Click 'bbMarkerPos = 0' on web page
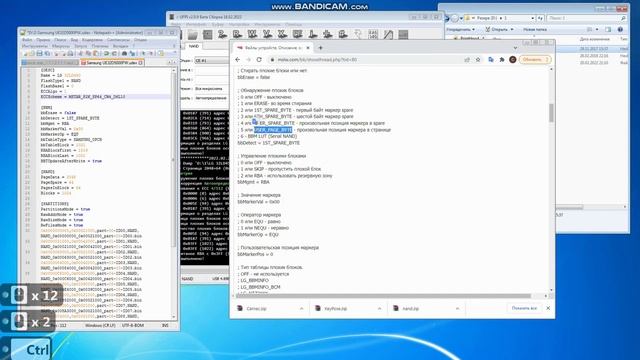This screenshot has width=640, height=360. click(x=255, y=254)
